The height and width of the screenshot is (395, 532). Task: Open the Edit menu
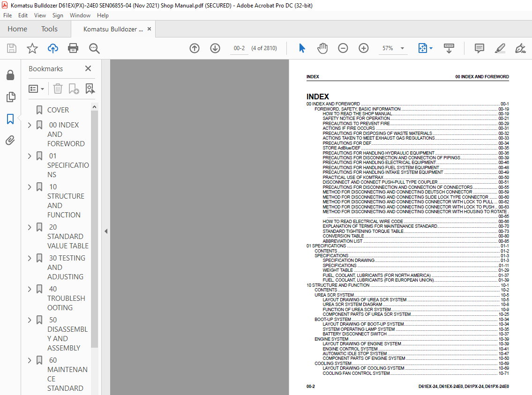point(23,15)
